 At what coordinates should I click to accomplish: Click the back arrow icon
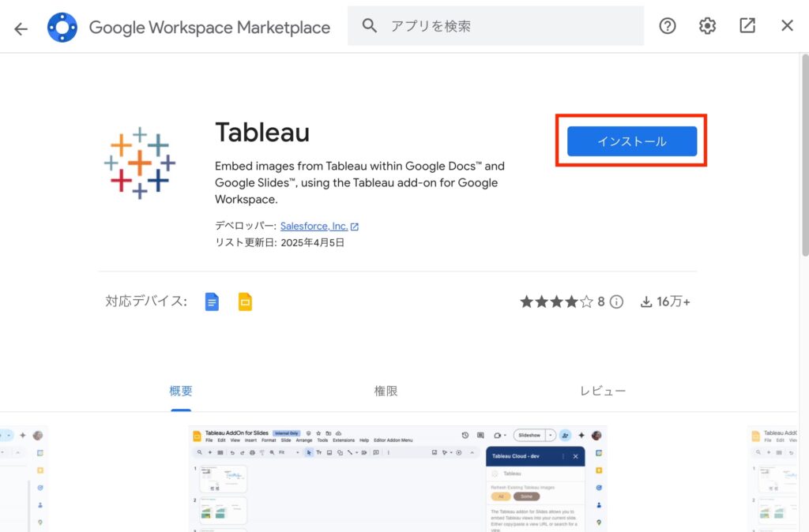click(21, 28)
